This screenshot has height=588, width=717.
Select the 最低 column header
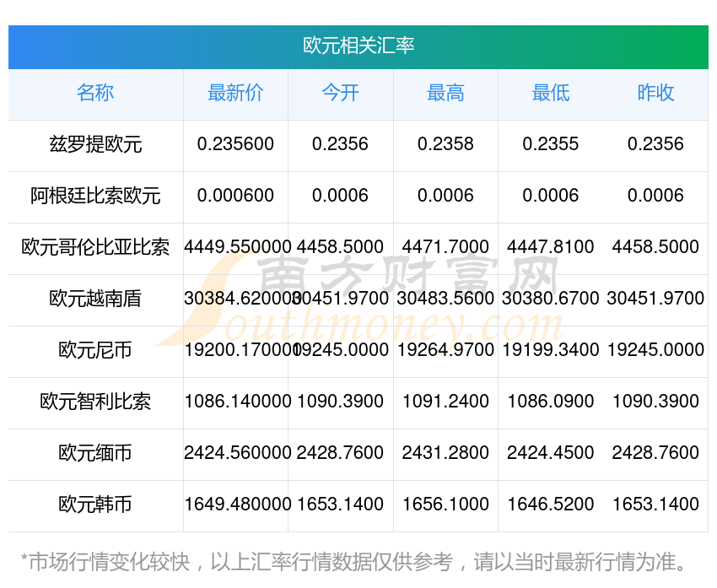(550, 93)
